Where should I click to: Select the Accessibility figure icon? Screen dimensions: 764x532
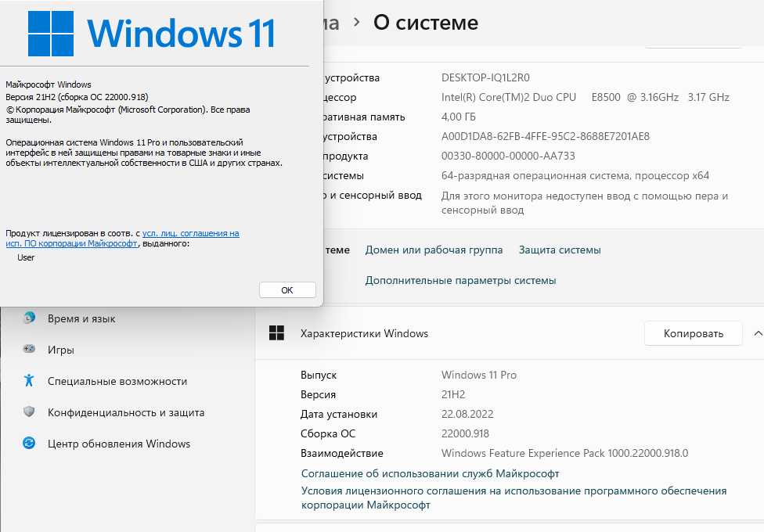click(x=29, y=381)
